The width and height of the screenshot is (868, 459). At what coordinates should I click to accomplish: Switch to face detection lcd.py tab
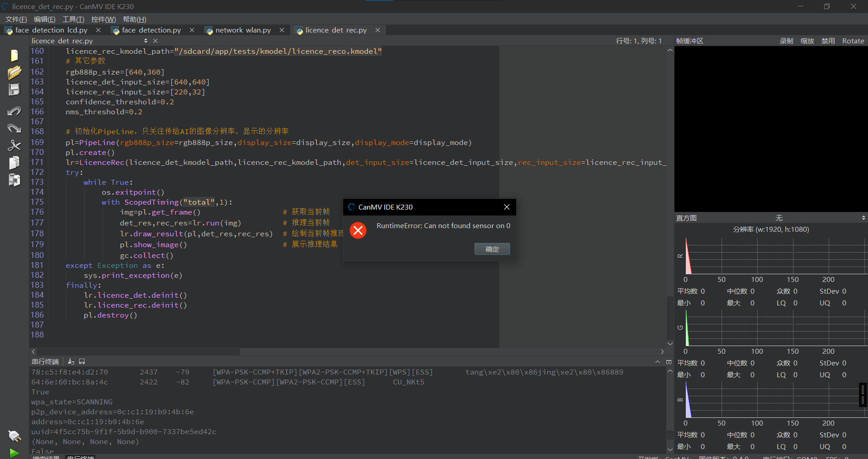51,30
